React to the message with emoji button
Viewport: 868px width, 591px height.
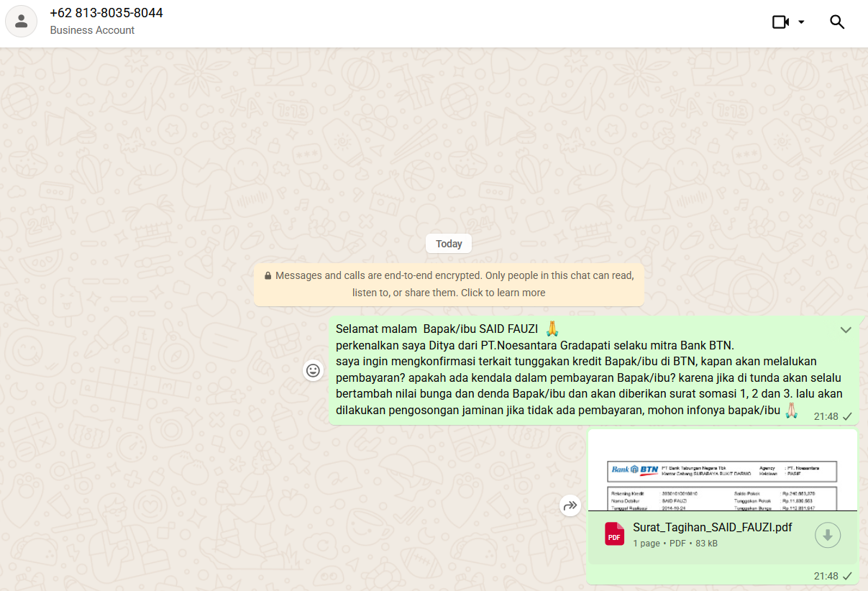tap(313, 370)
